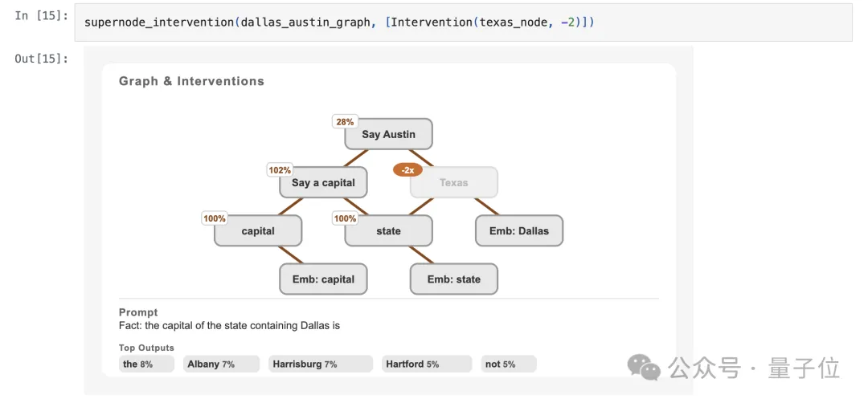
Task: Click the WeChat logo icon in watermark
Action: 645,368
